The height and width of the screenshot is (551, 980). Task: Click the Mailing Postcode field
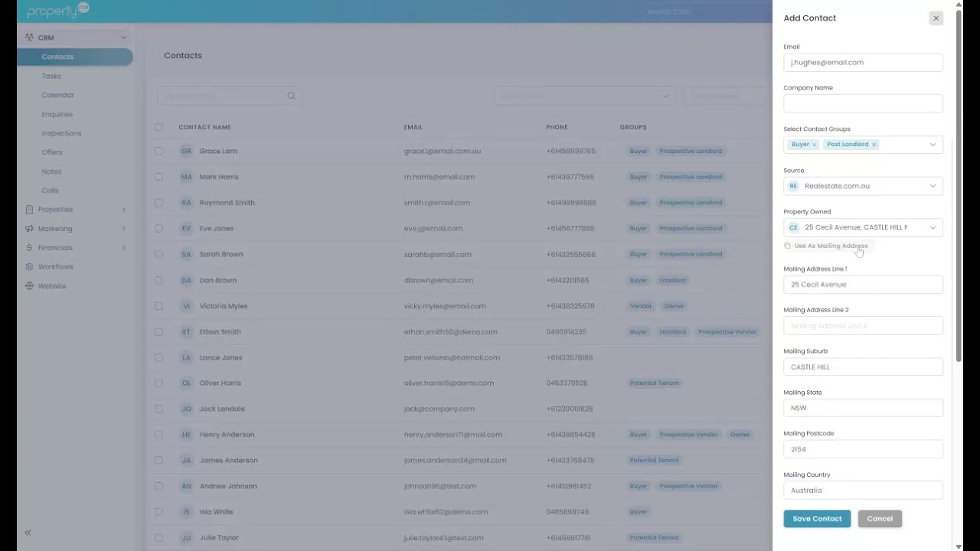tap(863, 449)
